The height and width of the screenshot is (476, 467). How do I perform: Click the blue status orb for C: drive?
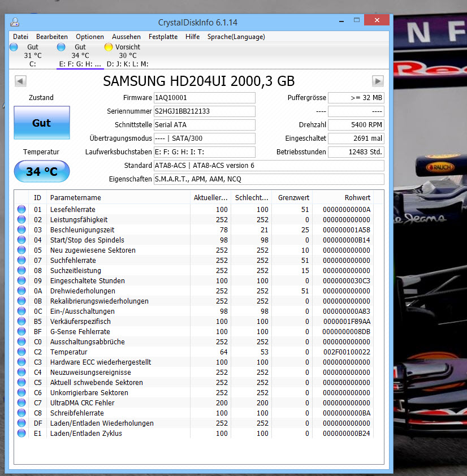tap(14, 47)
